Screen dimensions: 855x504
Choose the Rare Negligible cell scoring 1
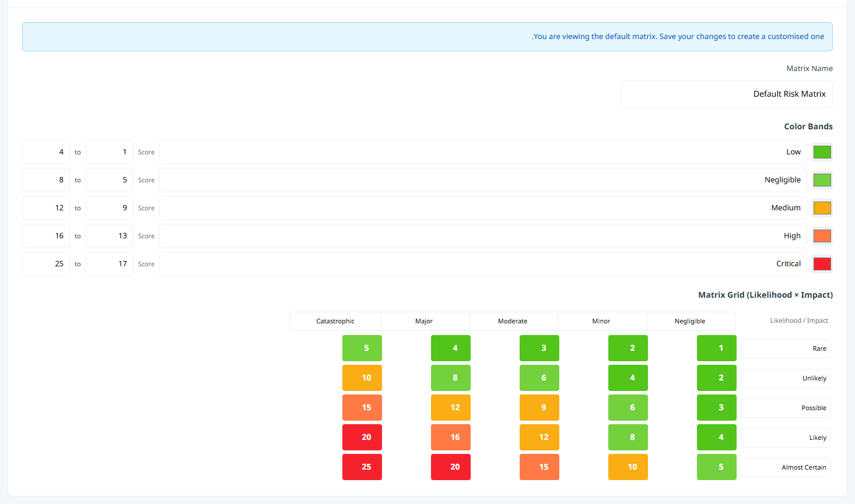[x=717, y=348]
